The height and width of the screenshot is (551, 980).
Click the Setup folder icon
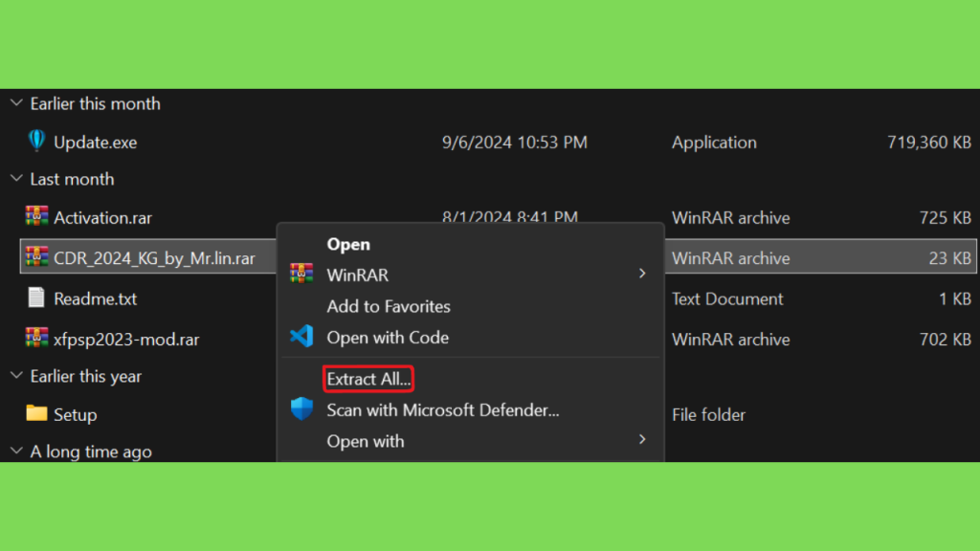click(x=36, y=413)
